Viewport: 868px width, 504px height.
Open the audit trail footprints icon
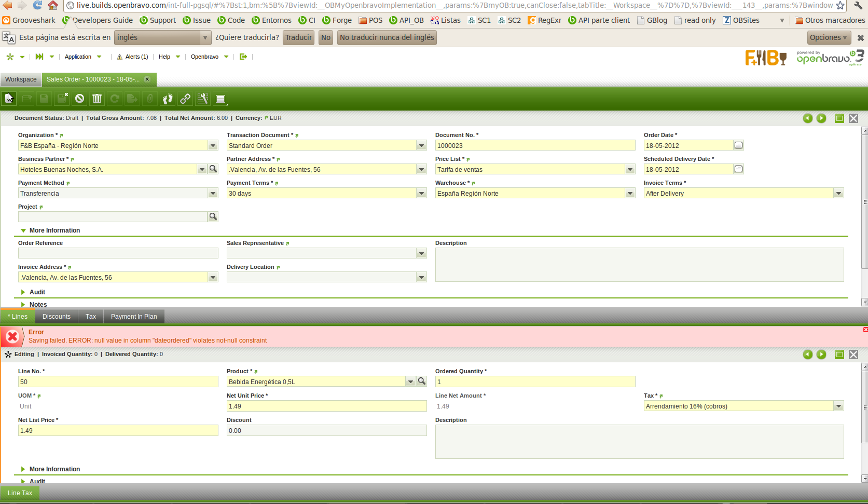[x=168, y=99]
